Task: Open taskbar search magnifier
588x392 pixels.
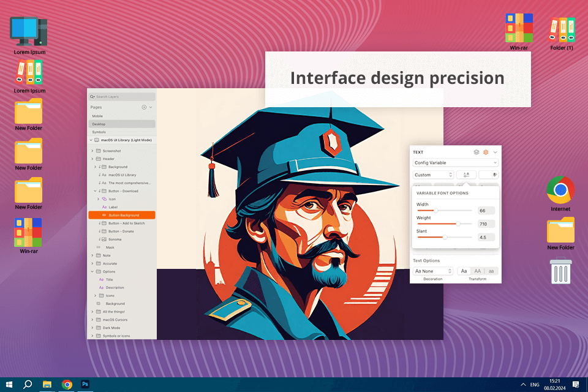Action: 28,385
